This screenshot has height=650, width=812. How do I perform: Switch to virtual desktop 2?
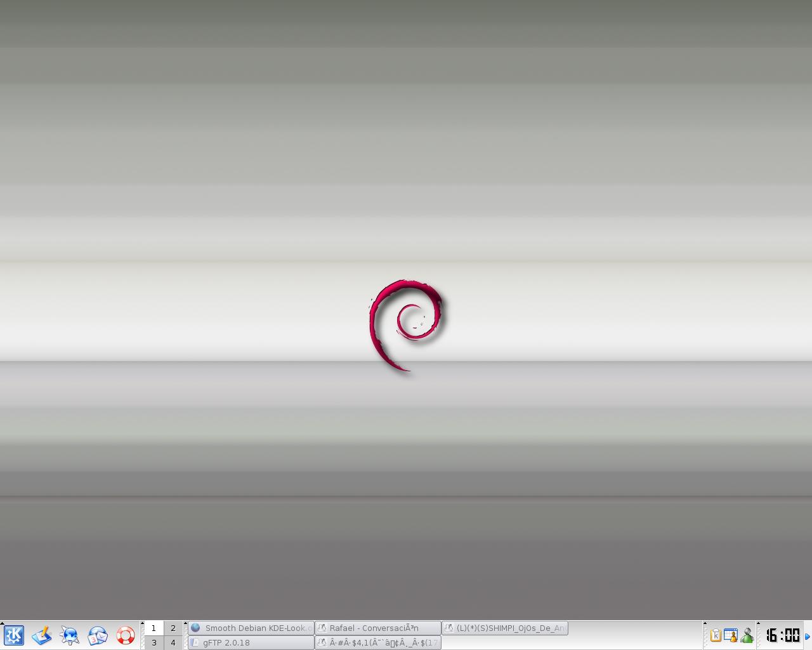coord(173,628)
